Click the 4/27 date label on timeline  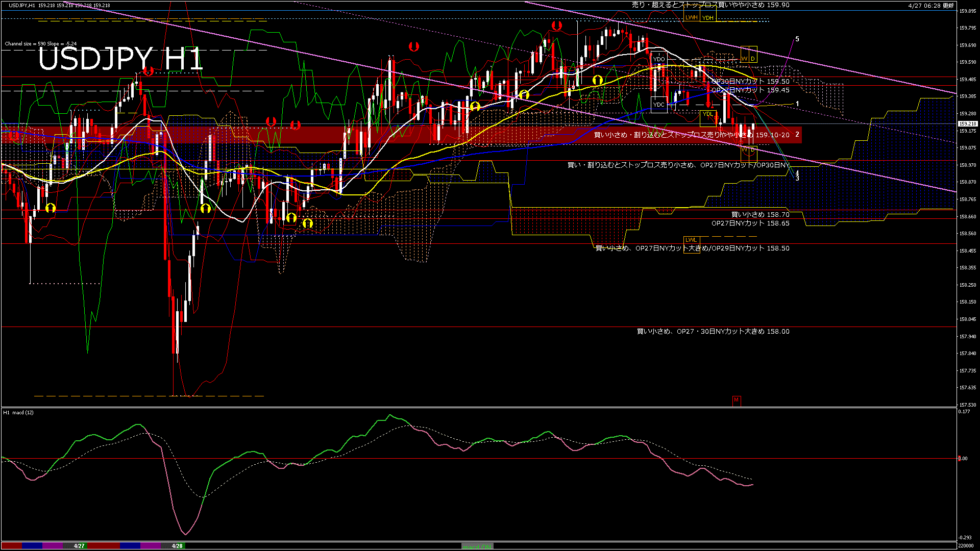pyautogui.click(x=79, y=546)
